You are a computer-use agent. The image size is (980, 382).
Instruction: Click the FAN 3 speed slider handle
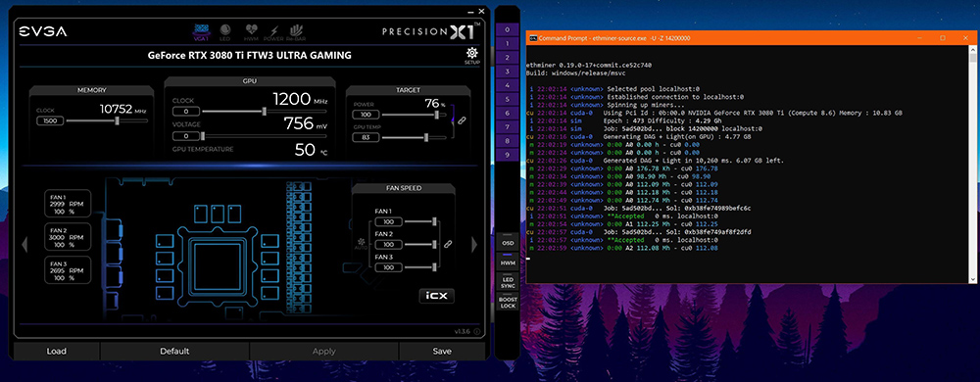click(x=434, y=267)
